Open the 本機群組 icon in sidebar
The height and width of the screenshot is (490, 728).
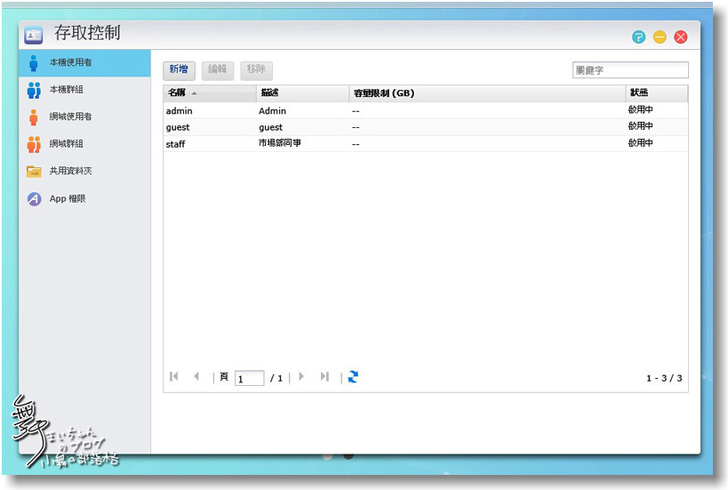pos(34,90)
